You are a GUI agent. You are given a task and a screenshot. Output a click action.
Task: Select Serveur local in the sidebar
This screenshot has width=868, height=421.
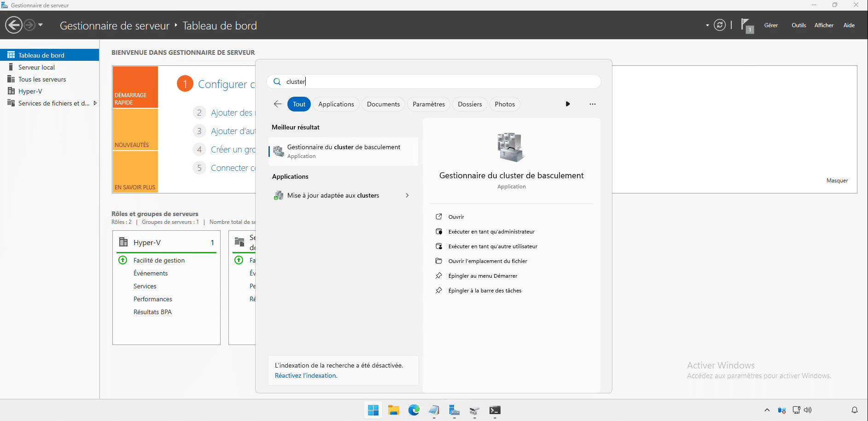click(x=49, y=67)
